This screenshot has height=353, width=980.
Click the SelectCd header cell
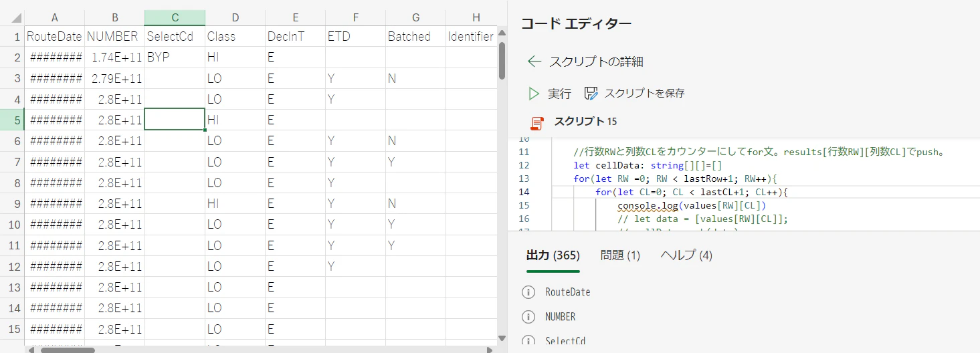(x=175, y=37)
